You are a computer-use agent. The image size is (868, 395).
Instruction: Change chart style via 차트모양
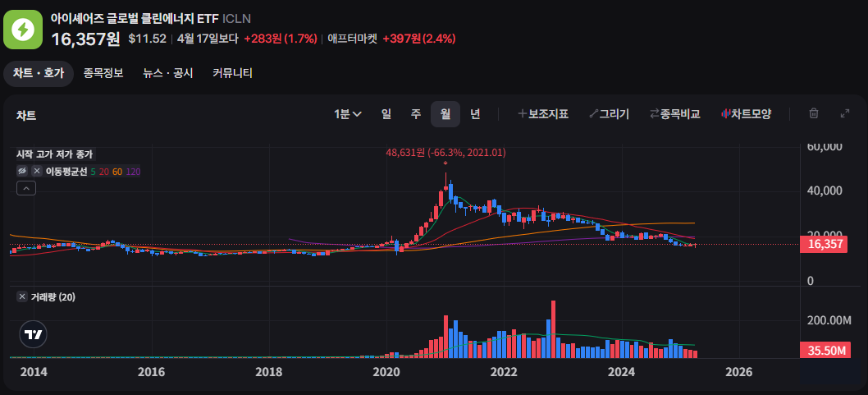tap(746, 114)
